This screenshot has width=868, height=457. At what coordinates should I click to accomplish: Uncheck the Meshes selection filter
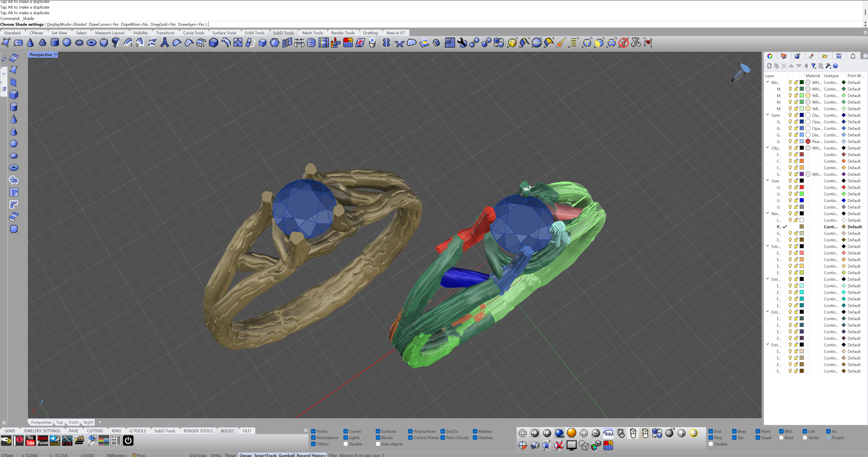click(x=475, y=431)
